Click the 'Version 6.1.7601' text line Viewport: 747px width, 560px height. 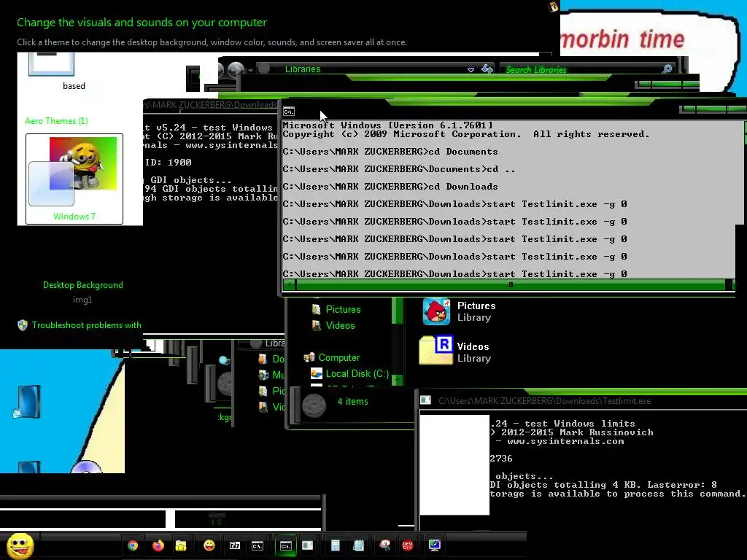coord(388,125)
